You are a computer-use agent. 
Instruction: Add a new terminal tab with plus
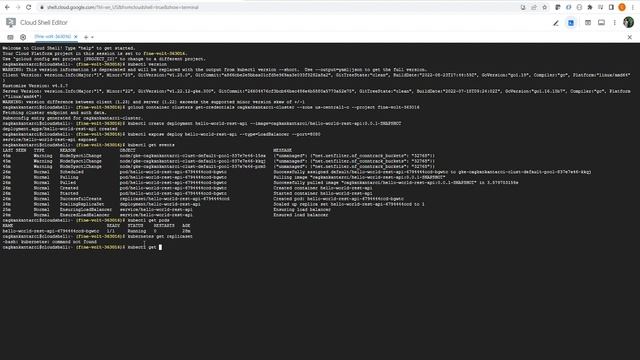coord(86,37)
